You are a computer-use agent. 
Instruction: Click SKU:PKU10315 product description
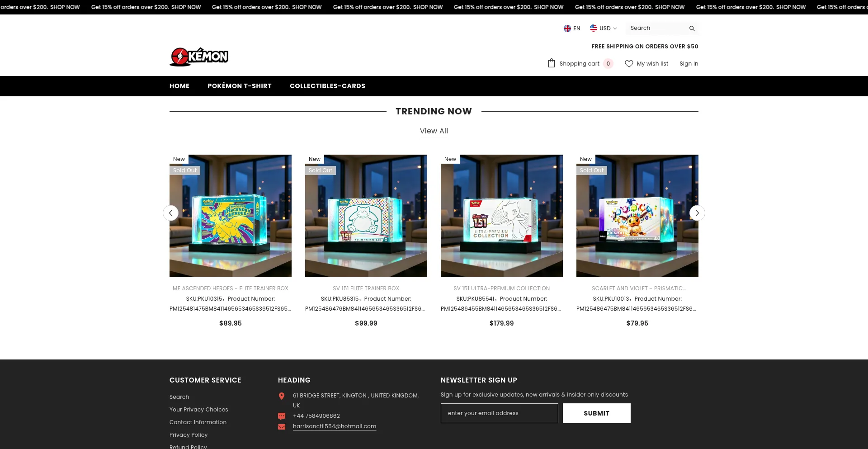coord(231,304)
